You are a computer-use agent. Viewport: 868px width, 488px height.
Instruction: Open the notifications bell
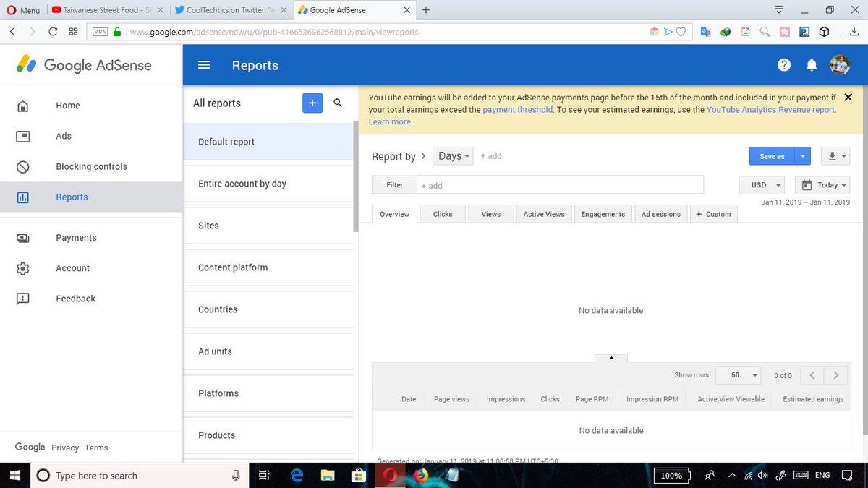812,65
